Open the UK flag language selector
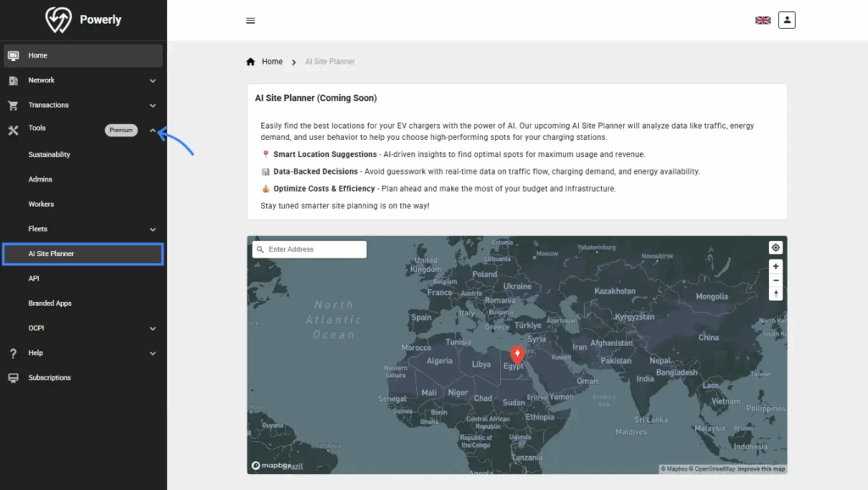 [763, 20]
